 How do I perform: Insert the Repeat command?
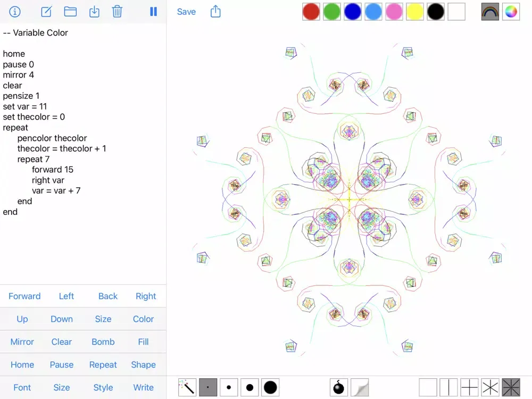(103, 365)
